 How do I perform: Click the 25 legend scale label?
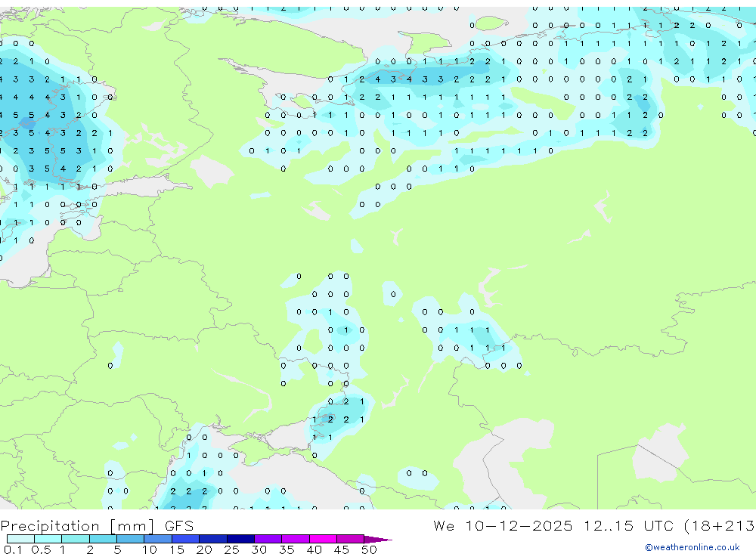click(x=231, y=549)
